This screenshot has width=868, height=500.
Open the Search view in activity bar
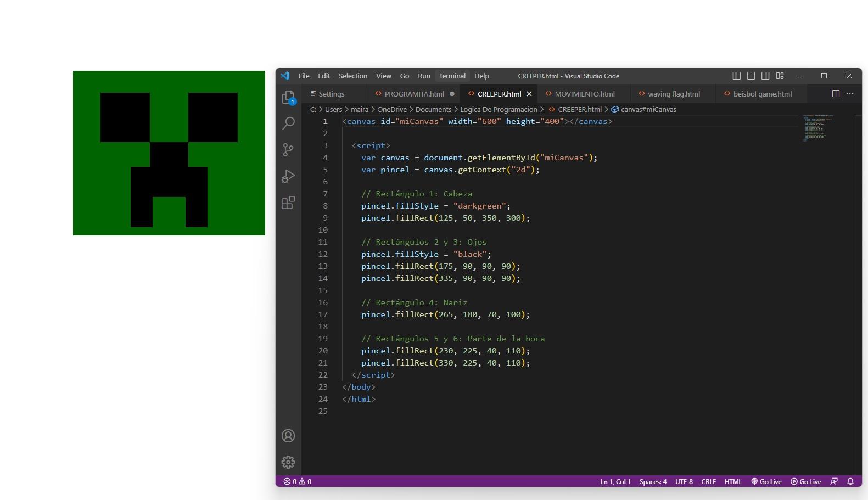point(288,123)
